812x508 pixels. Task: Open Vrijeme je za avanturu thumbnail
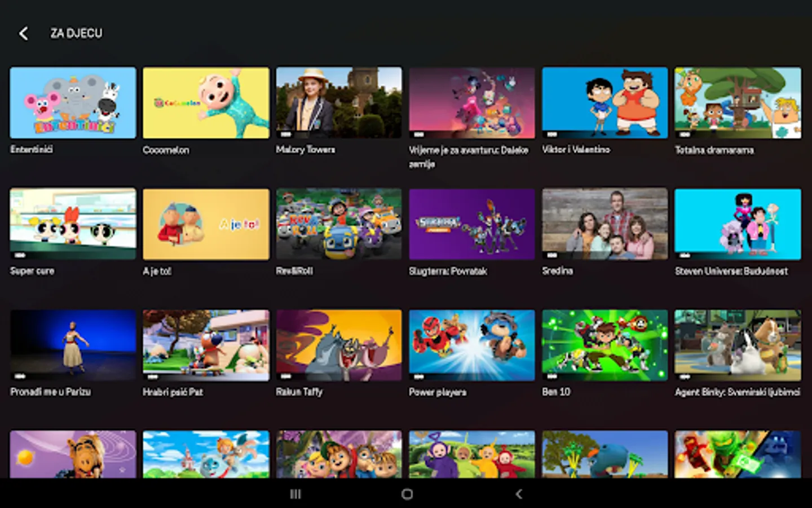(472, 103)
